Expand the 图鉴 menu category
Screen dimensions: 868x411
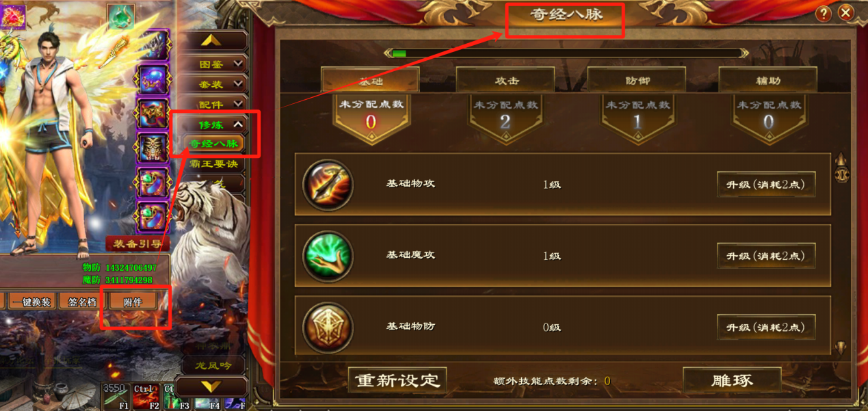point(213,64)
